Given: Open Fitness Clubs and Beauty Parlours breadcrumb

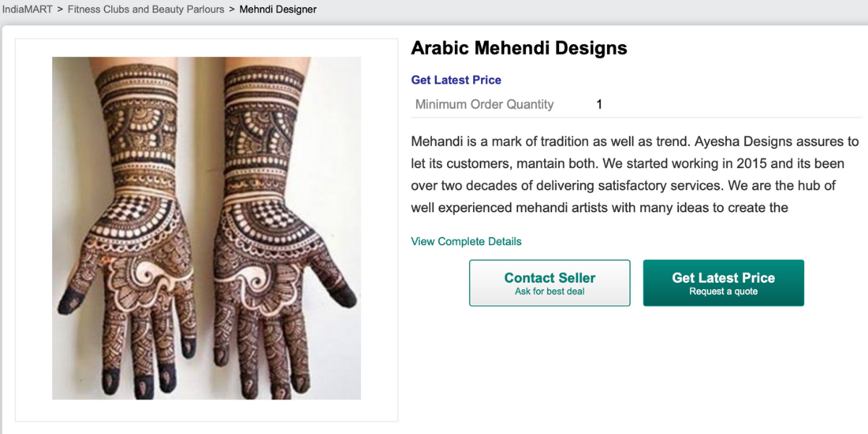Looking at the screenshot, I should [145, 9].
